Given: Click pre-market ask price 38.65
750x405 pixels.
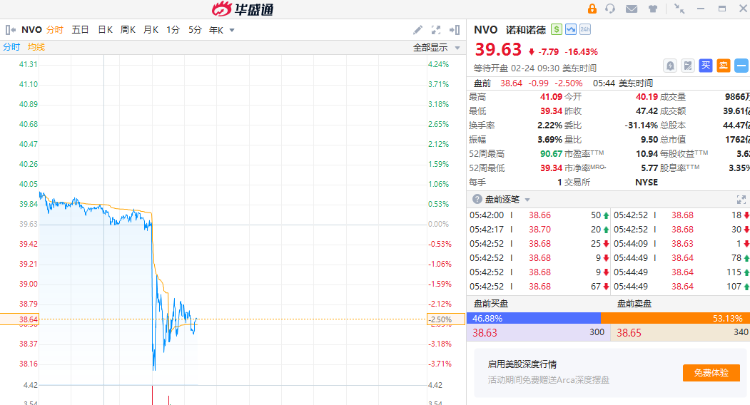Looking at the screenshot, I should [629, 333].
